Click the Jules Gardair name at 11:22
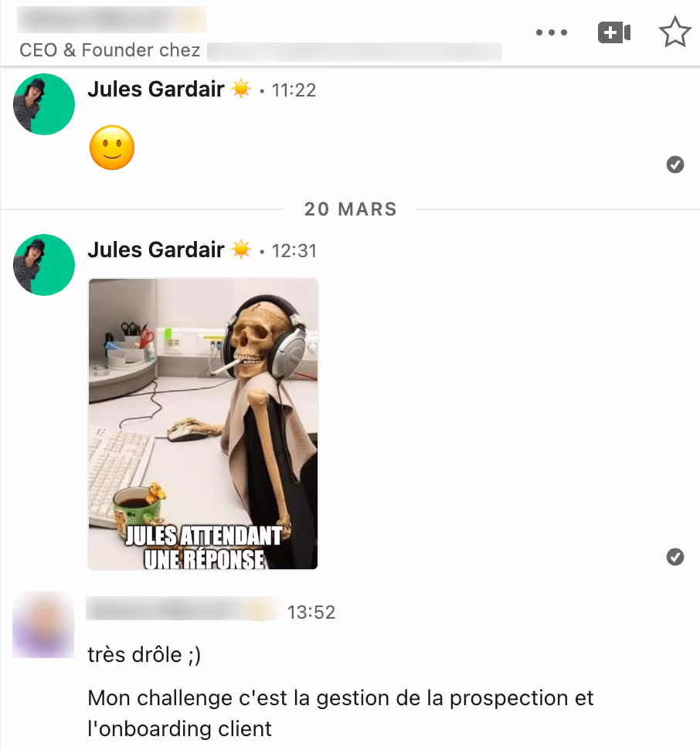 pos(156,90)
